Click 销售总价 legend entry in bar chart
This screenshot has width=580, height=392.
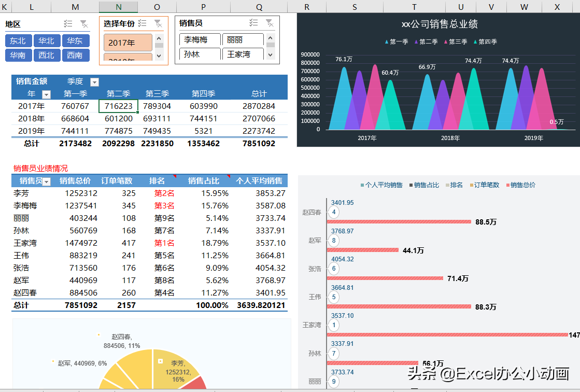[521, 185]
